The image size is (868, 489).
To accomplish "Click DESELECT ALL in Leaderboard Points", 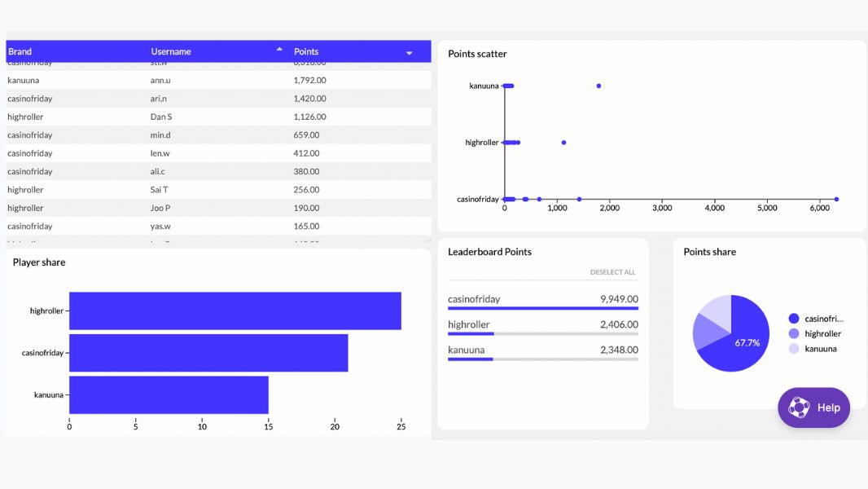I will (613, 272).
